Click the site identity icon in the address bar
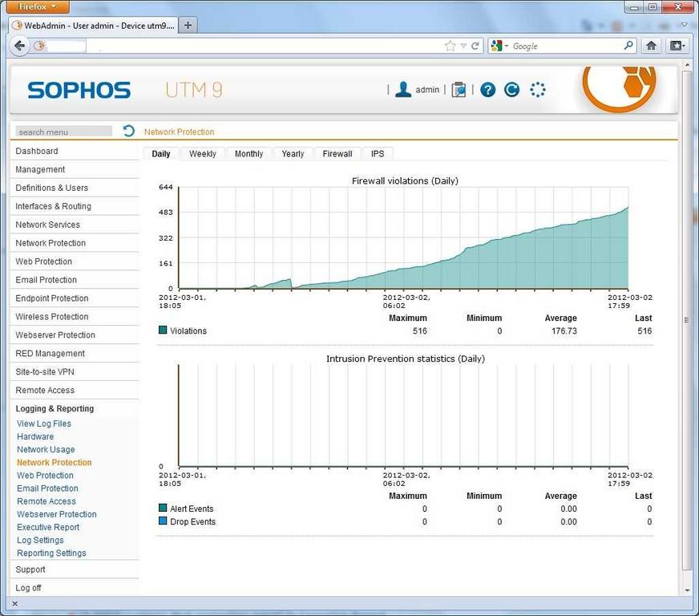 39,46
